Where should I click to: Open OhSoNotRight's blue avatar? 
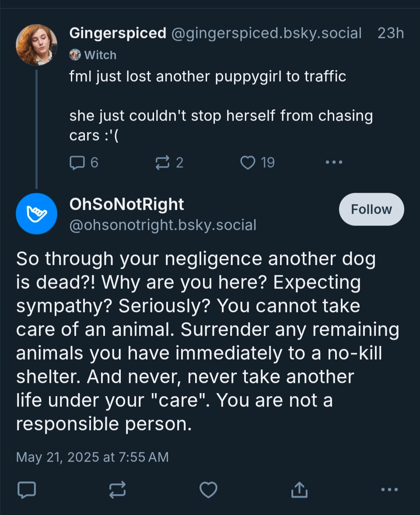coord(36,214)
